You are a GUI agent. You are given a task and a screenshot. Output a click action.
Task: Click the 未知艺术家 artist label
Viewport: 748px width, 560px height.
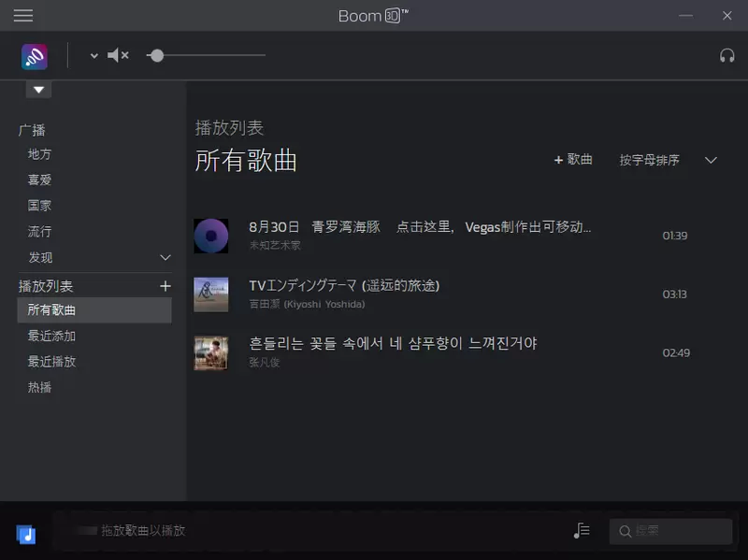pos(275,245)
